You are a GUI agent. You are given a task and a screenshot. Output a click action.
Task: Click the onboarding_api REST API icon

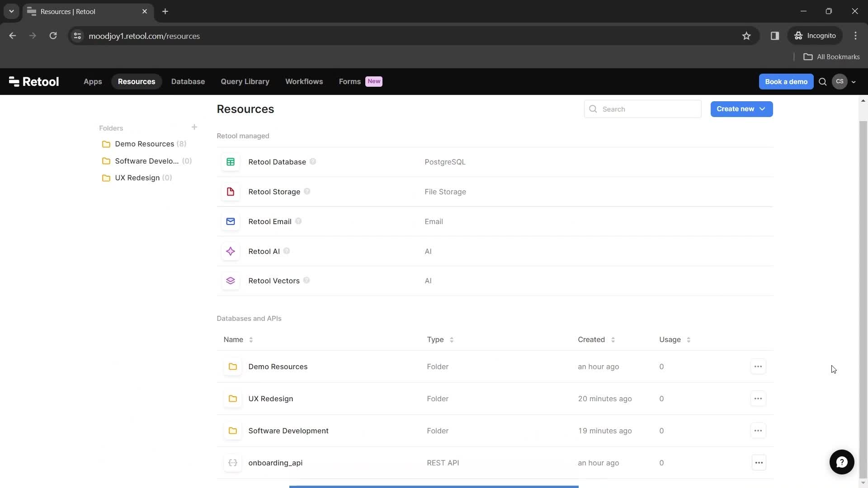232,462
